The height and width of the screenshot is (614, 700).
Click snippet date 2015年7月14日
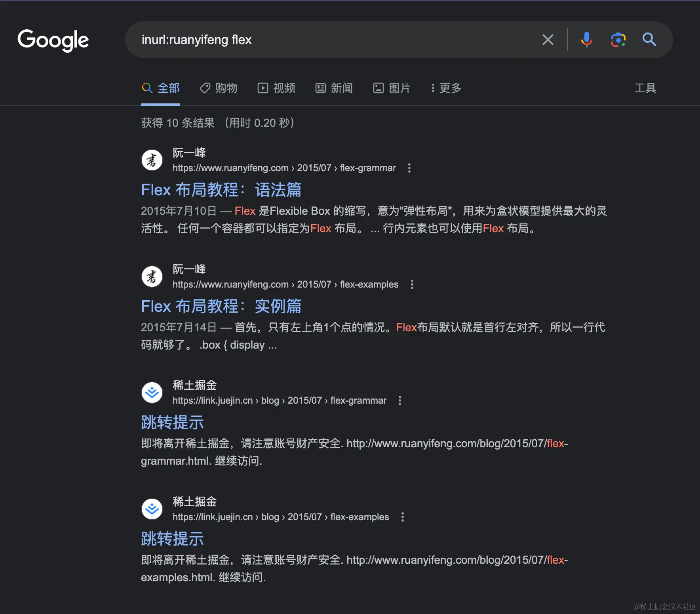(179, 327)
